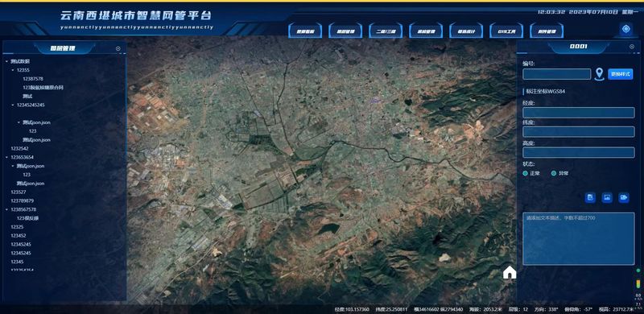
Task: Click the home icon on the map
Action: (510, 272)
